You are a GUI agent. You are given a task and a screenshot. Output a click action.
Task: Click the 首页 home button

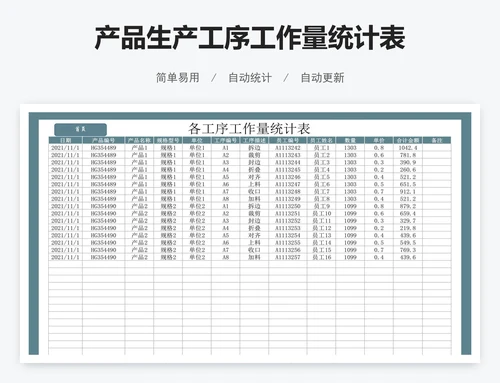pos(80,130)
